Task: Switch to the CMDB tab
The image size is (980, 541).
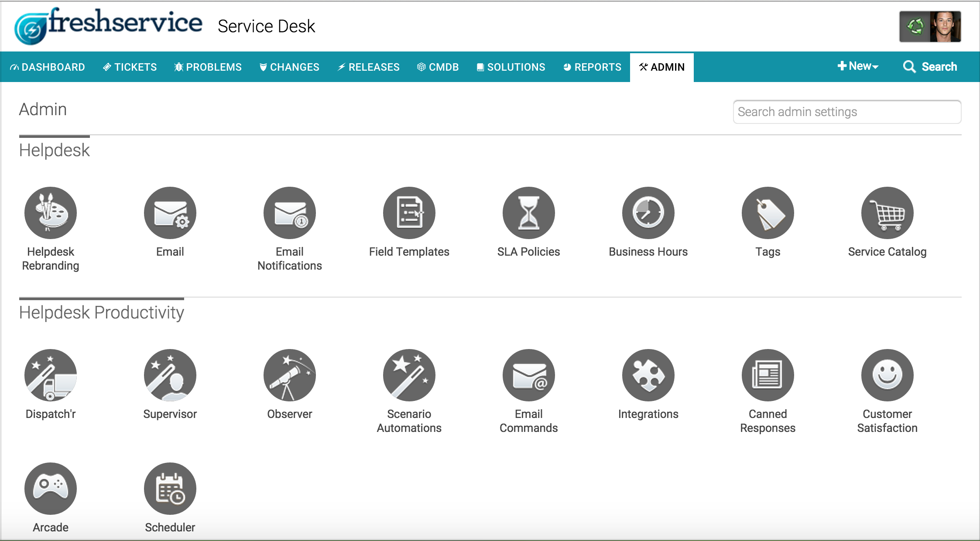Action: 438,67
